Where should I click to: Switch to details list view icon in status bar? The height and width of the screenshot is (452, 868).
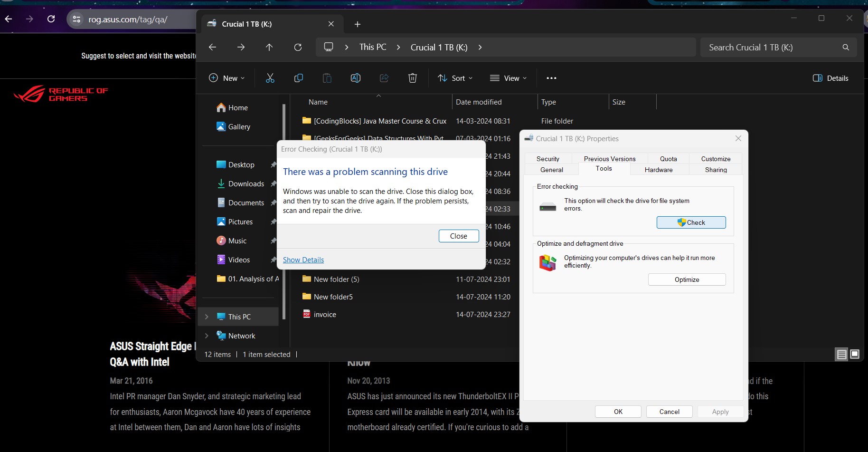(842, 354)
